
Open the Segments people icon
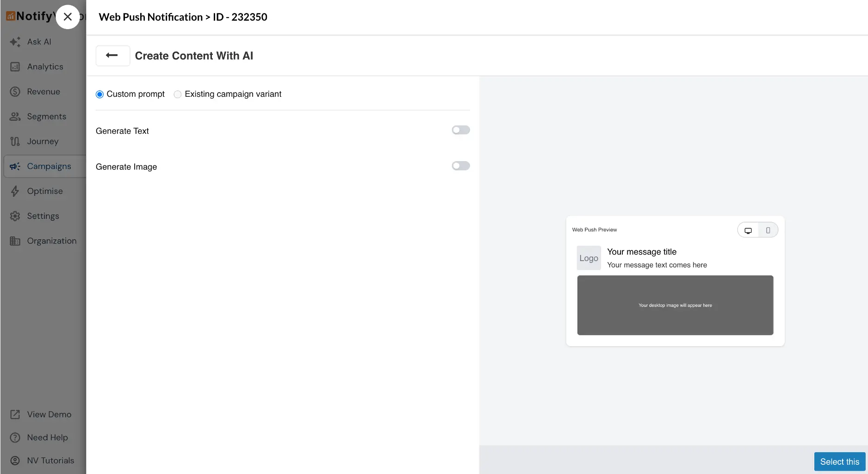pos(15,117)
